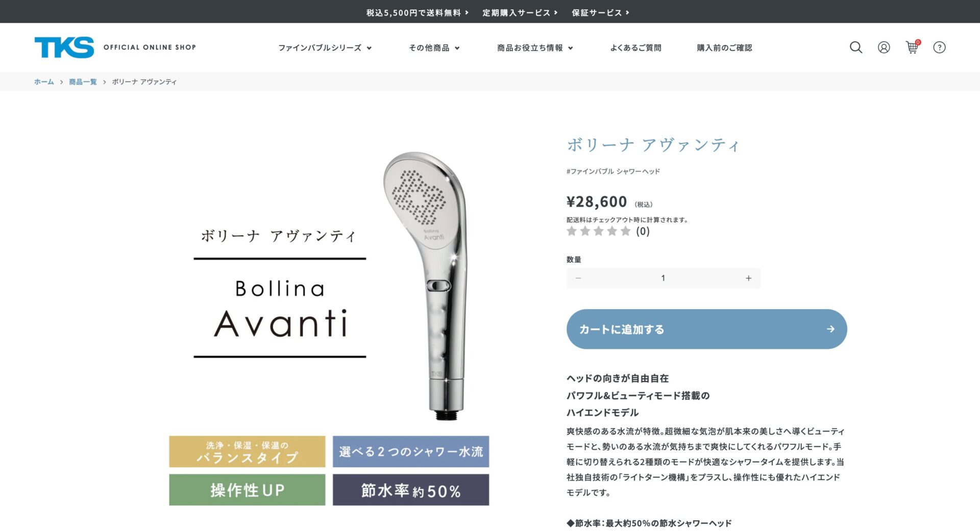The image size is (980, 531).
Task: Open the shopping cart icon
Action: tap(913, 47)
